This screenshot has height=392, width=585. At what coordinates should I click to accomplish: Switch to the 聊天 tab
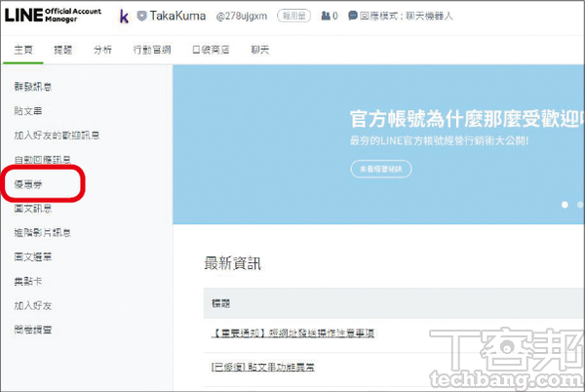click(260, 50)
